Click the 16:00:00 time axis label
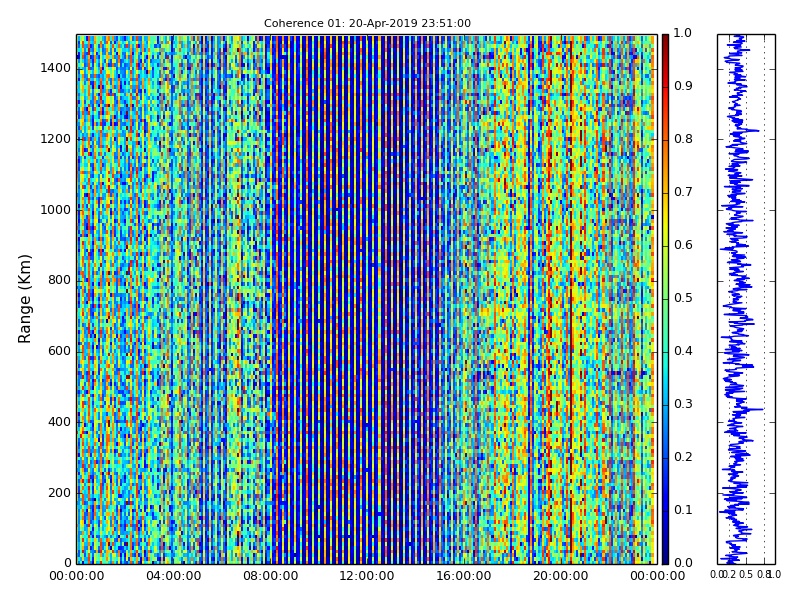The height and width of the screenshot is (600, 800). tap(464, 576)
